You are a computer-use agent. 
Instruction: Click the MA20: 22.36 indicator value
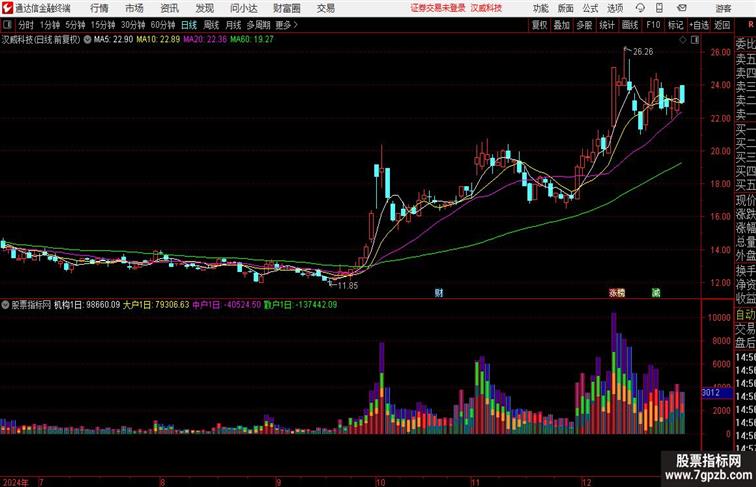tap(205, 40)
